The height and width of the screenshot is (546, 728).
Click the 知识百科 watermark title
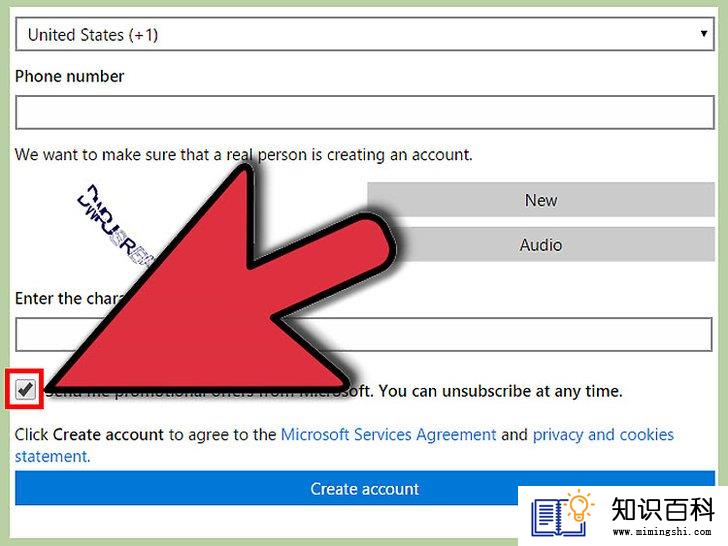tap(663, 509)
